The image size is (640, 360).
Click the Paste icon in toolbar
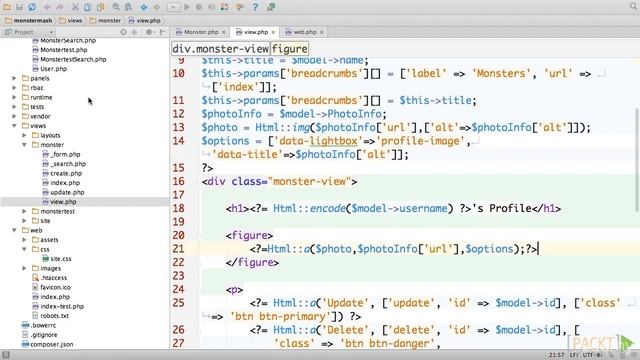point(100,7)
